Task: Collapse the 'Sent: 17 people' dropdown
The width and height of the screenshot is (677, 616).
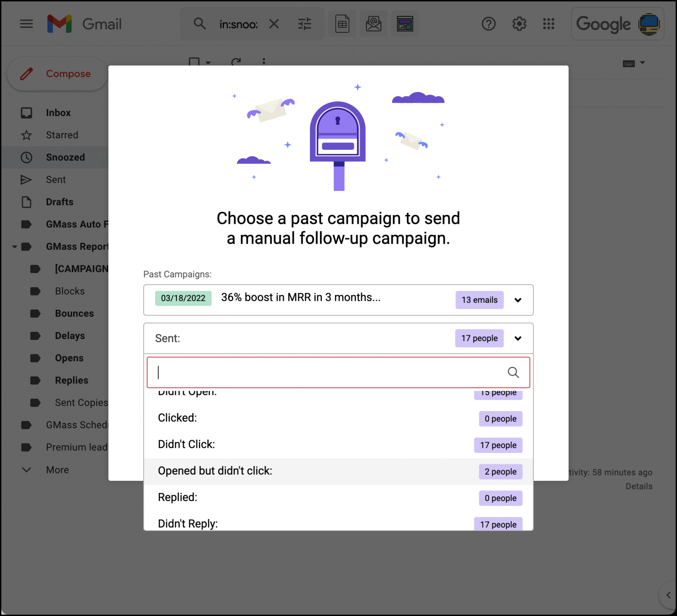Action: tap(518, 338)
